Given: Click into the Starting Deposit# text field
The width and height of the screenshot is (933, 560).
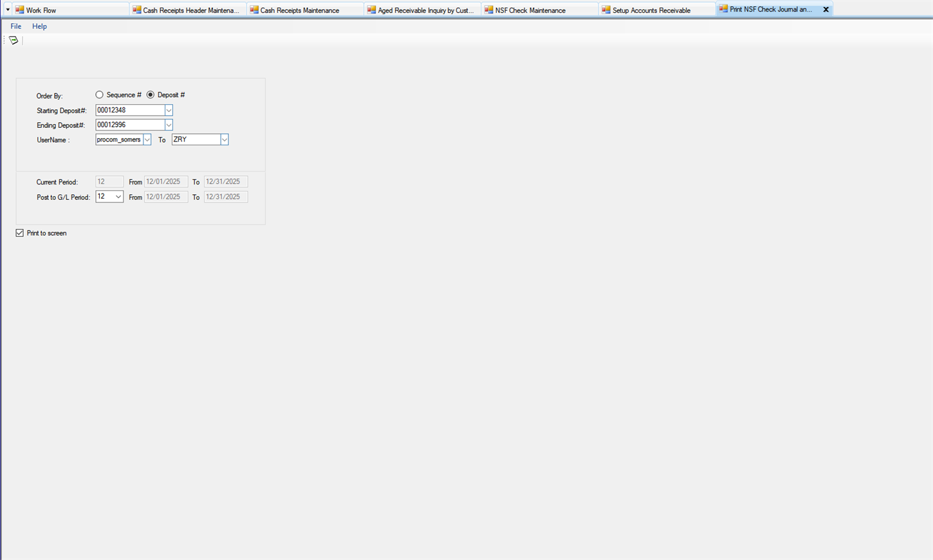Looking at the screenshot, I should (129, 111).
